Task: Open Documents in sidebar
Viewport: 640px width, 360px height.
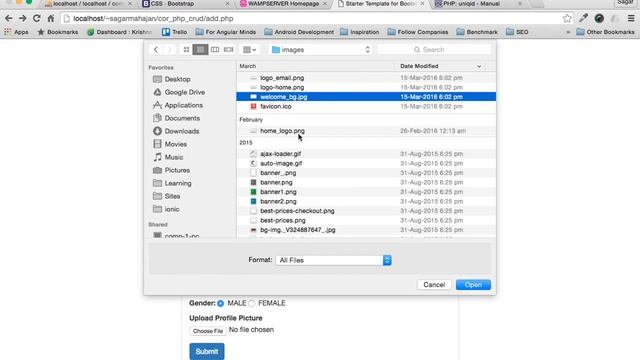Action: tap(176, 118)
